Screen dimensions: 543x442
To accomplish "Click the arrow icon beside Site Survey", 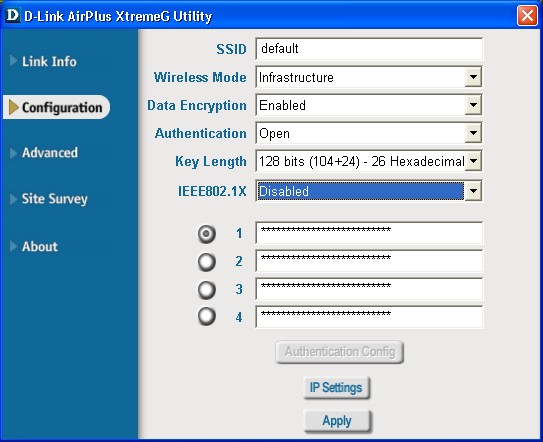I will coord(14,199).
